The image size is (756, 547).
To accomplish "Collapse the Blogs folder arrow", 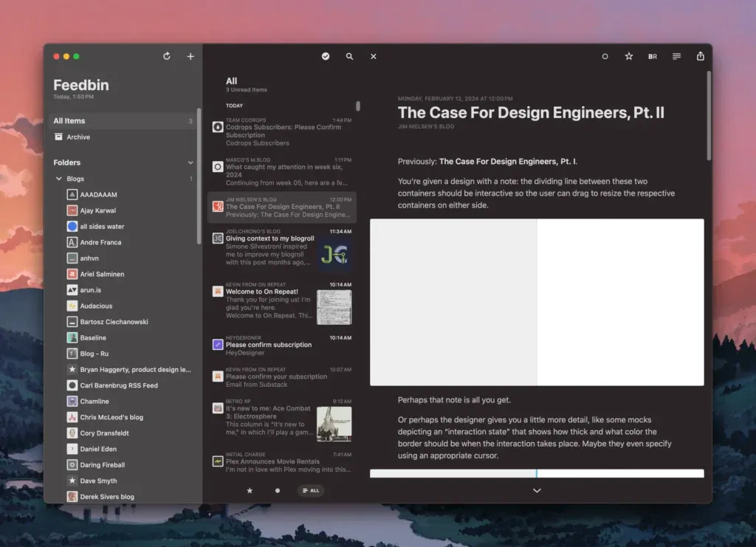I will (x=59, y=179).
